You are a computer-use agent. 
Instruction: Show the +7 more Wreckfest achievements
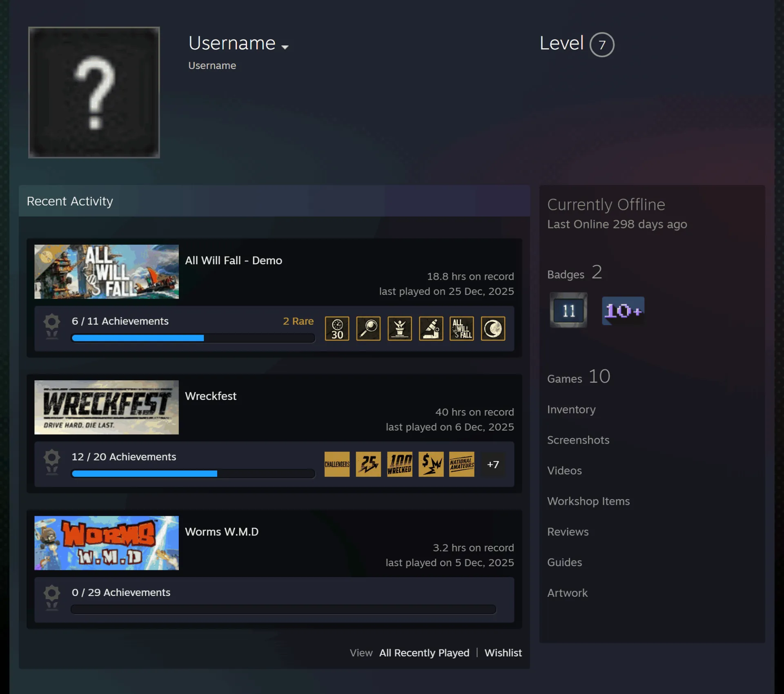click(x=493, y=464)
